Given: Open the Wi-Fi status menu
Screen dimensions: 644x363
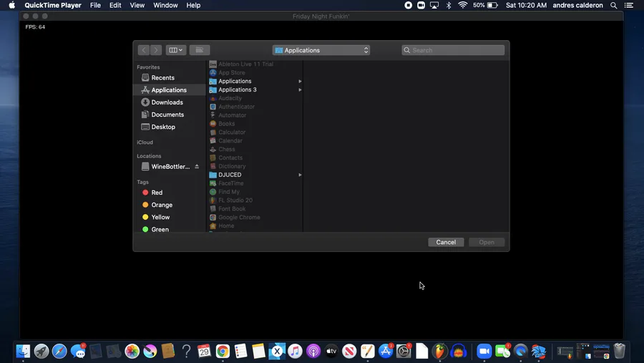Looking at the screenshot, I should click(x=463, y=5).
